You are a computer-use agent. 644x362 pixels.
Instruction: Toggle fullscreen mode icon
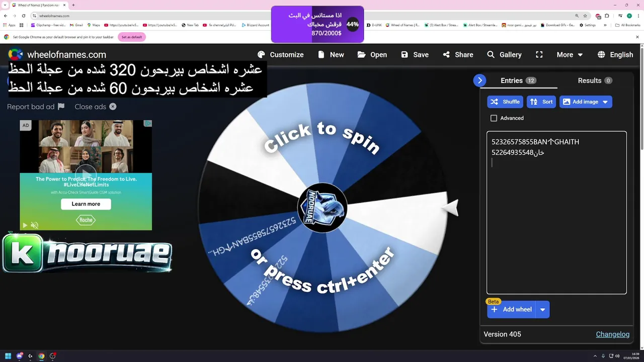click(x=539, y=54)
